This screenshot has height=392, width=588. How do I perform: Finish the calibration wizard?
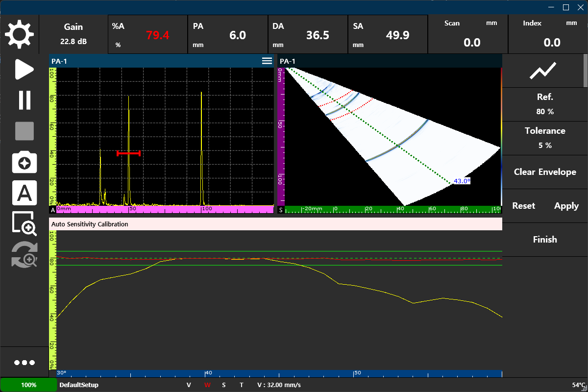545,240
